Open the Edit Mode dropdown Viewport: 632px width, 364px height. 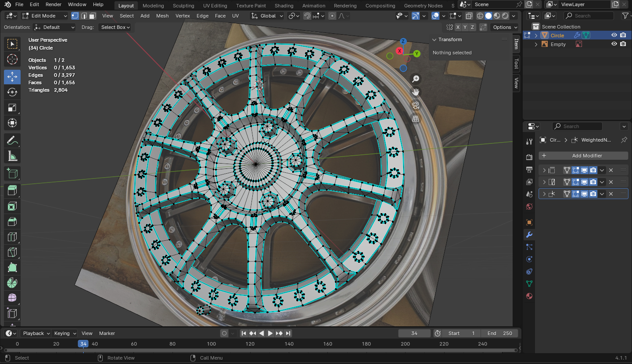tap(44, 16)
